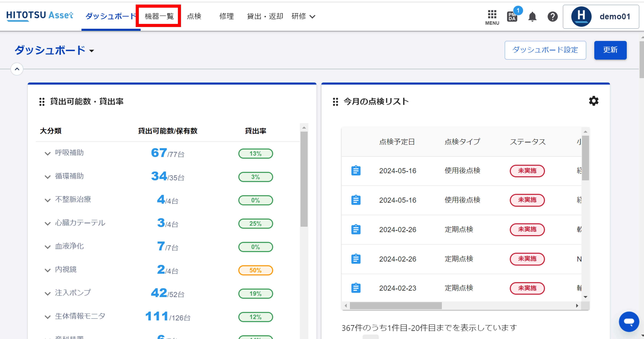
Task: Expand the 血液浄化 category row
Action: [47, 247]
